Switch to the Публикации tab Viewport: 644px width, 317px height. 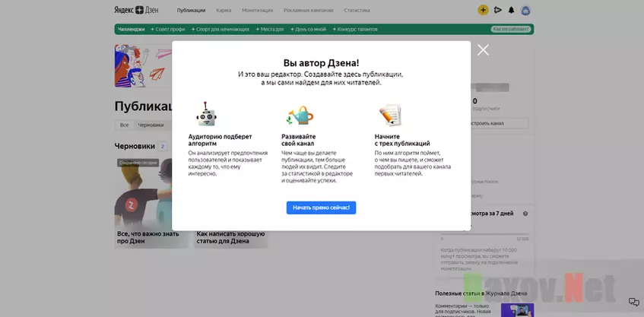coord(191,11)
